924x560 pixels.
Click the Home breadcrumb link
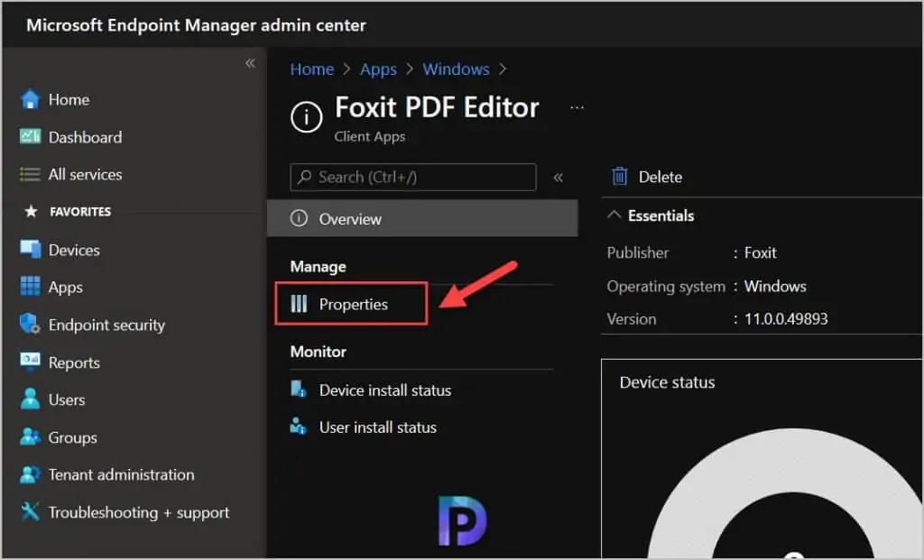(x=311, y=69)
